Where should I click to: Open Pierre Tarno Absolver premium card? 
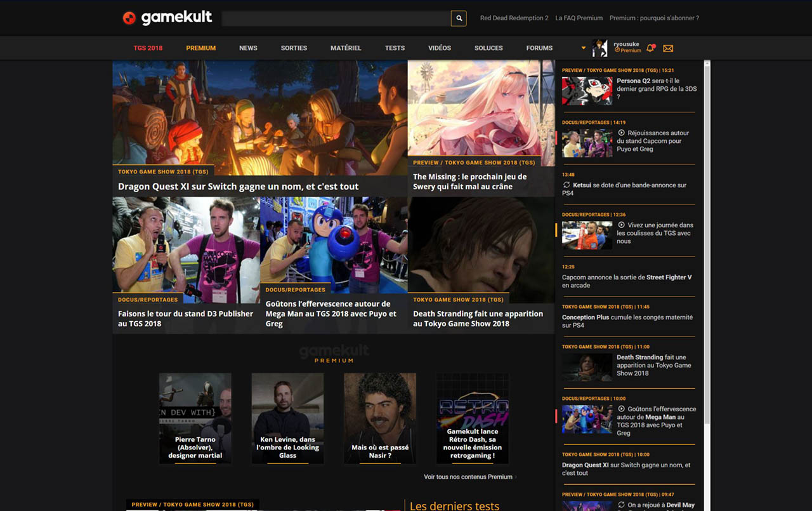point(195,418)
